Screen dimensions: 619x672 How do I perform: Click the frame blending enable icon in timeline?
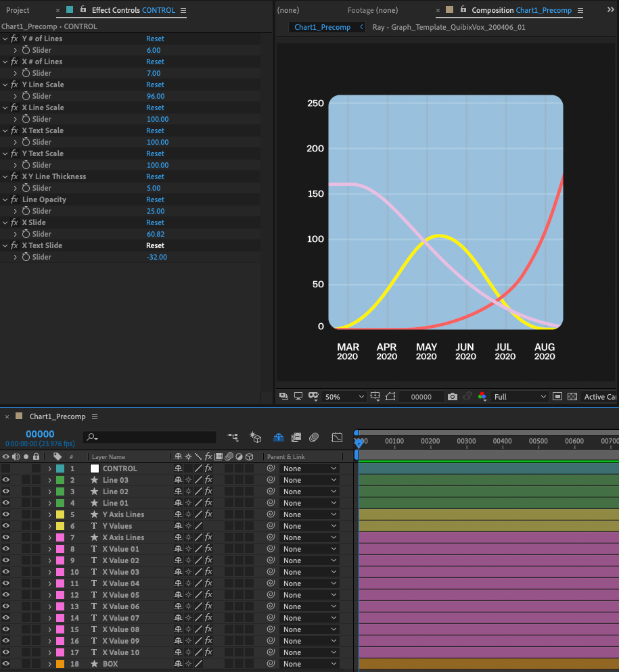[x=296, y=437]
